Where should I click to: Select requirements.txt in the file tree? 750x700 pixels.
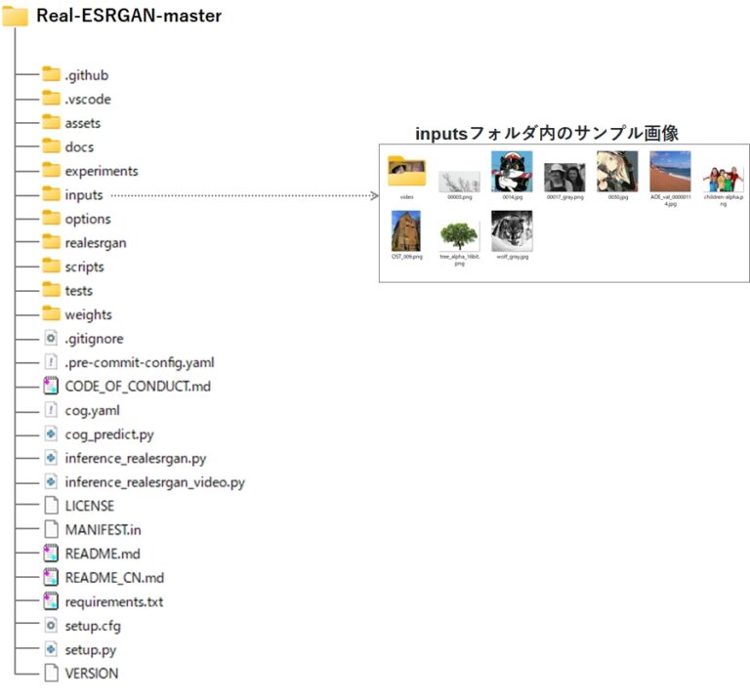pyautogui.click(x=113, y=601)
